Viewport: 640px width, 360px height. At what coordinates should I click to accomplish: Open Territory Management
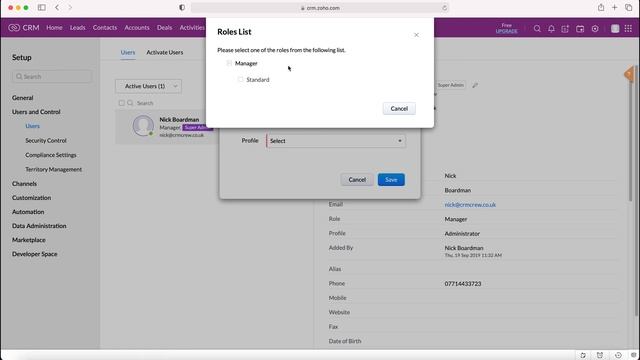[53, 169]
